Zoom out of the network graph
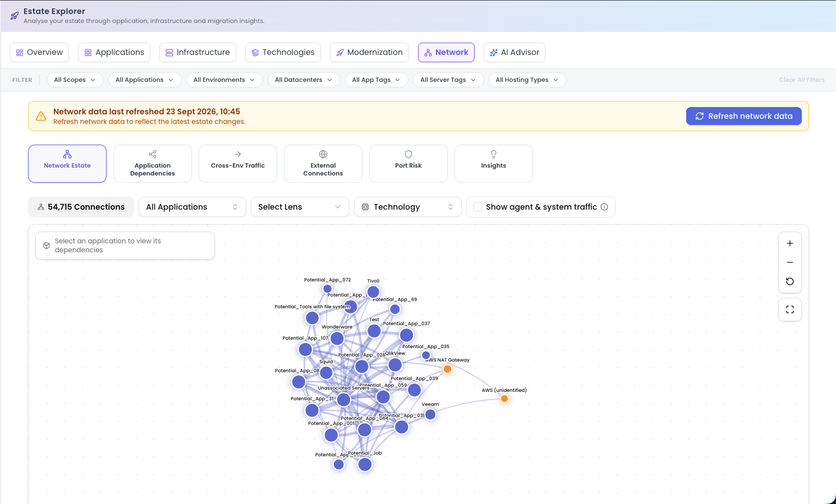836x504 pixels. point(790,262)
